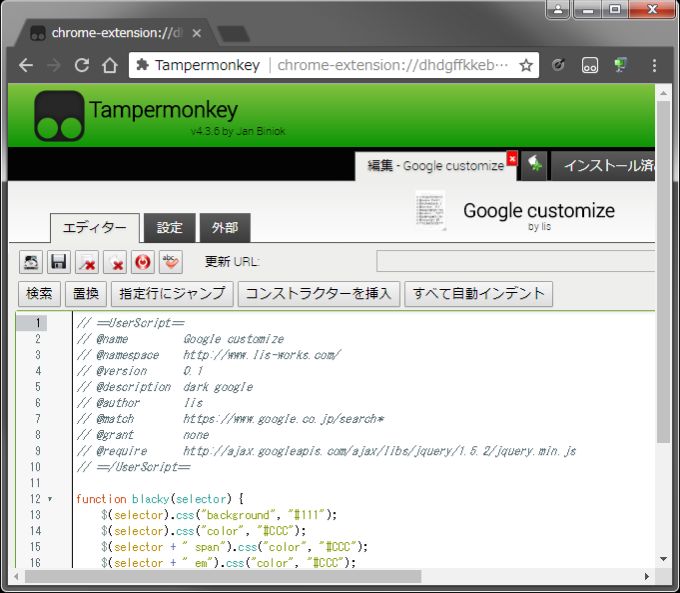Click the red circular reset icon
This screenshot has width=680, height=593.
[143, 262]
